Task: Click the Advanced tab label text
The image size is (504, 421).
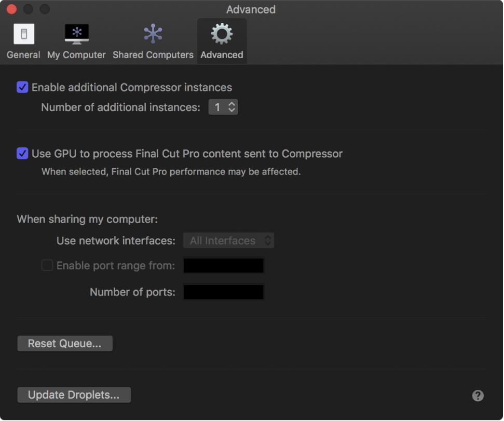Action: click(222, 55)
